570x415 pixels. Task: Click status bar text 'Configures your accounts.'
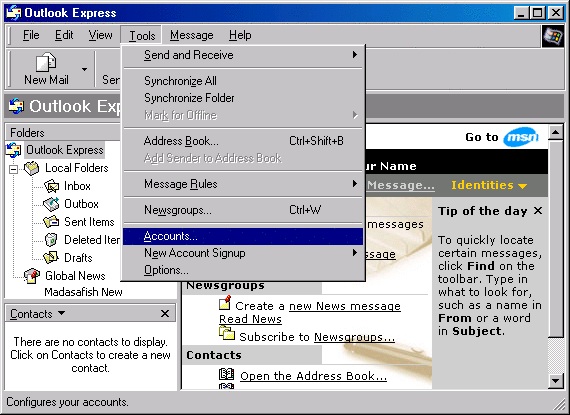point(67,402)
